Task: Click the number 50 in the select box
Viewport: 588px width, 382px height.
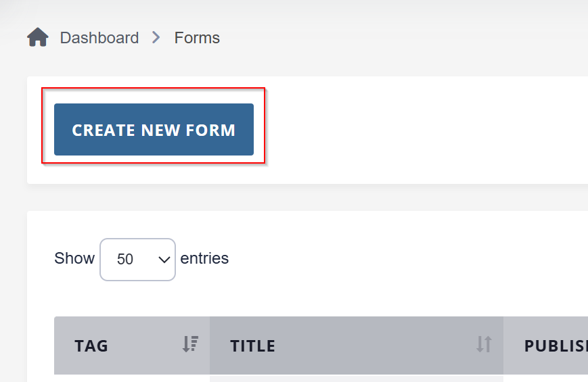Action: point(125,260)
